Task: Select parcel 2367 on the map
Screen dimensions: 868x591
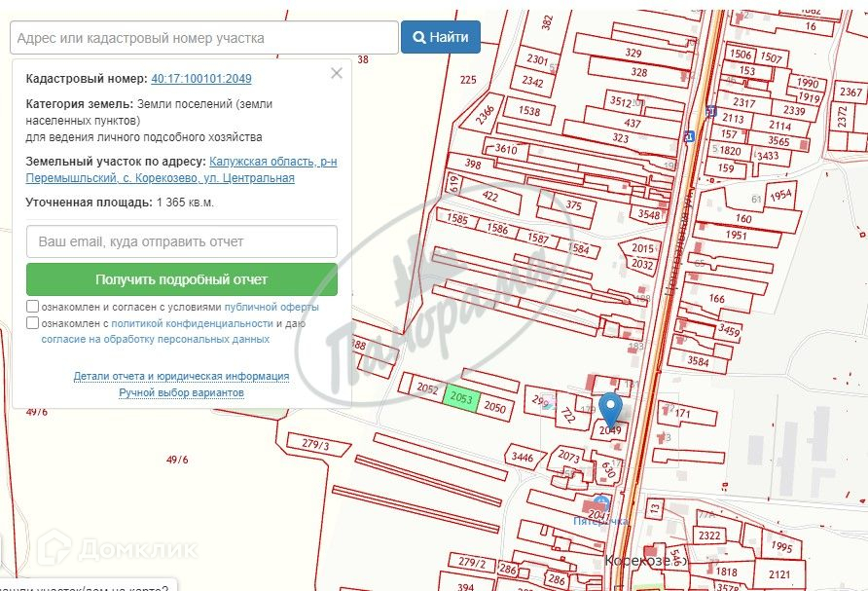Action: pyautogui.click(x=850, y=92)
